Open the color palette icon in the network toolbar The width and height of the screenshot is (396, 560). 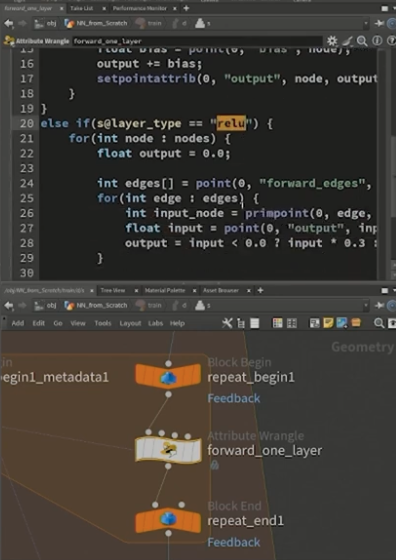[x=277, y=323]
